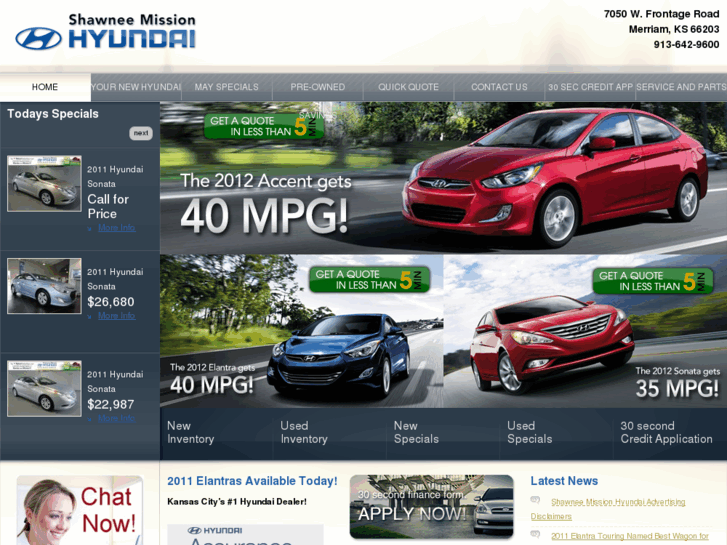The width and height of the screenshot is (727, 545).
Task: Click the next button in Todays Specials
Action: (x=141, y=133)
